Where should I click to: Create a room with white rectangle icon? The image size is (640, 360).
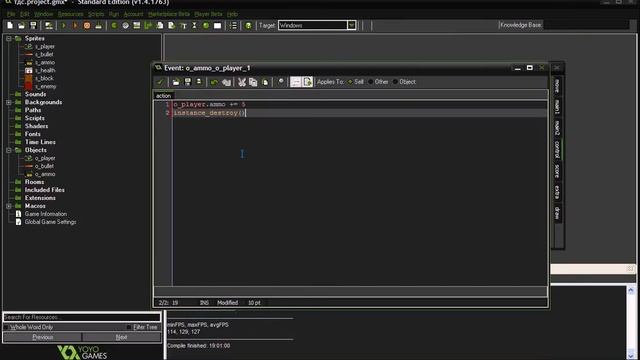(x=218, y=25)
